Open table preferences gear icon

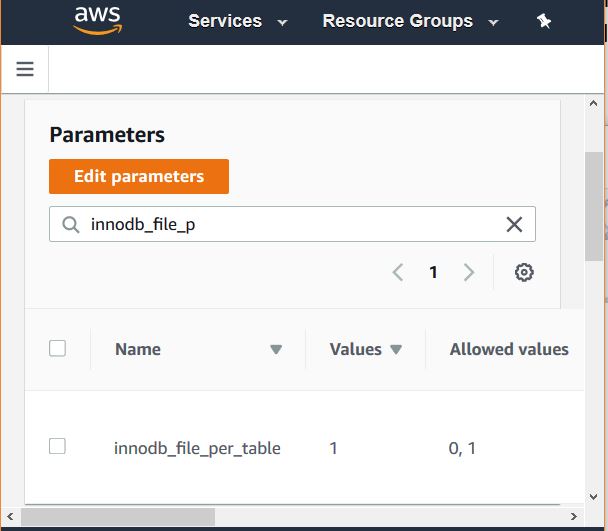click(524, 272)
